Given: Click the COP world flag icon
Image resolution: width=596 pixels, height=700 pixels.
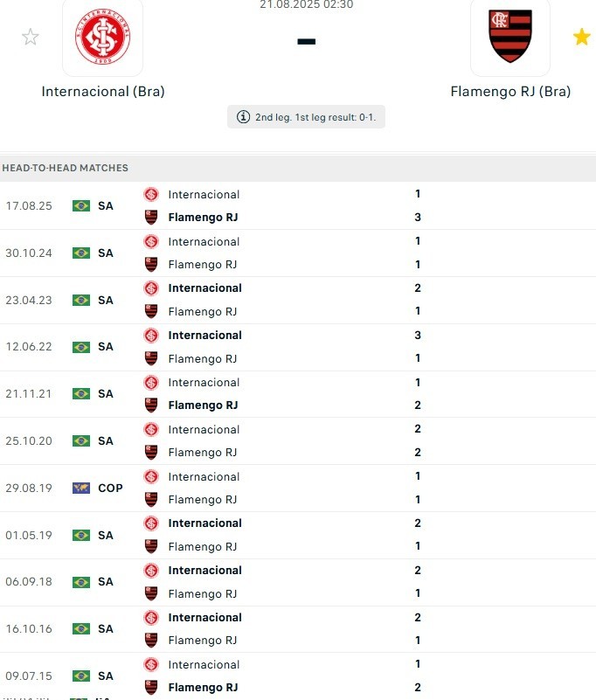Looking at the screenshot, I should pos(81,488).
